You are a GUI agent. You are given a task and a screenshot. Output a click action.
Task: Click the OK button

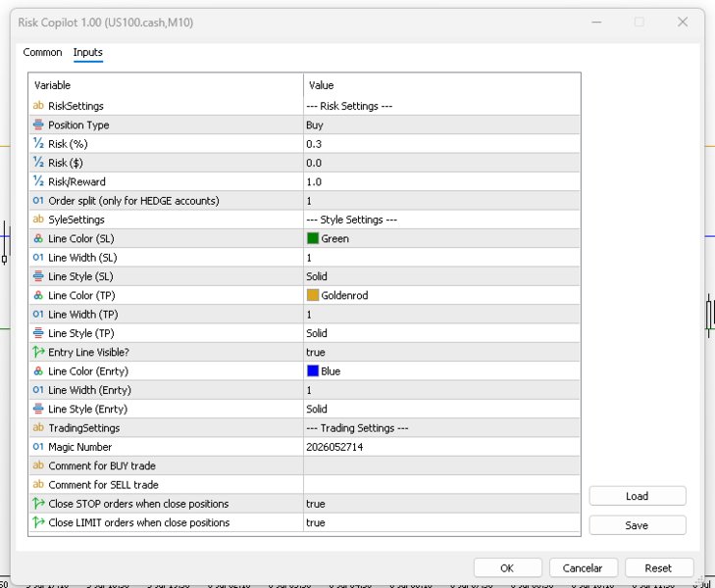(x=507, y=568)
